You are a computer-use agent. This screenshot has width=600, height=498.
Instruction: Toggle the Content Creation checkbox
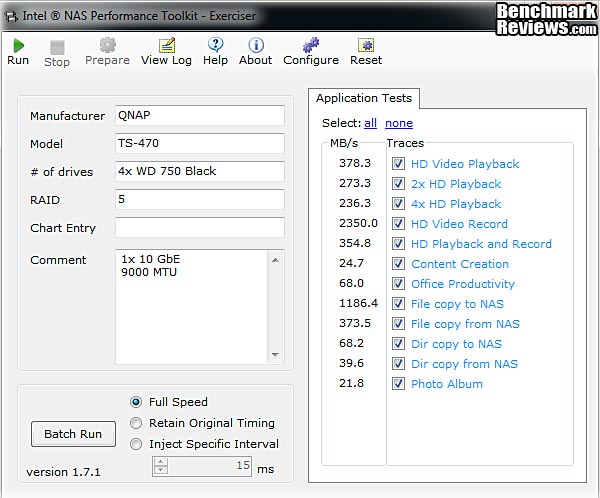pyautogui.click(x=398, y=264)
